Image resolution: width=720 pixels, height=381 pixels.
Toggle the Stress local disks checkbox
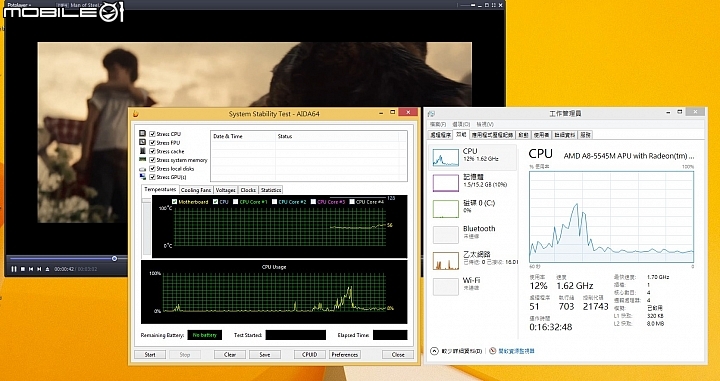[x=152, y=168]
